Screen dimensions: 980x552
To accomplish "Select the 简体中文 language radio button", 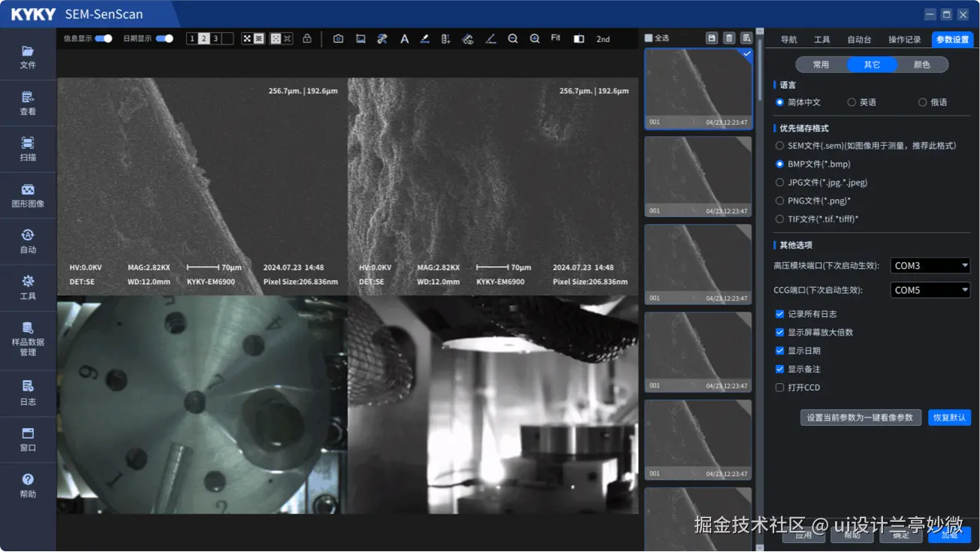I will [x=779, y=102].
